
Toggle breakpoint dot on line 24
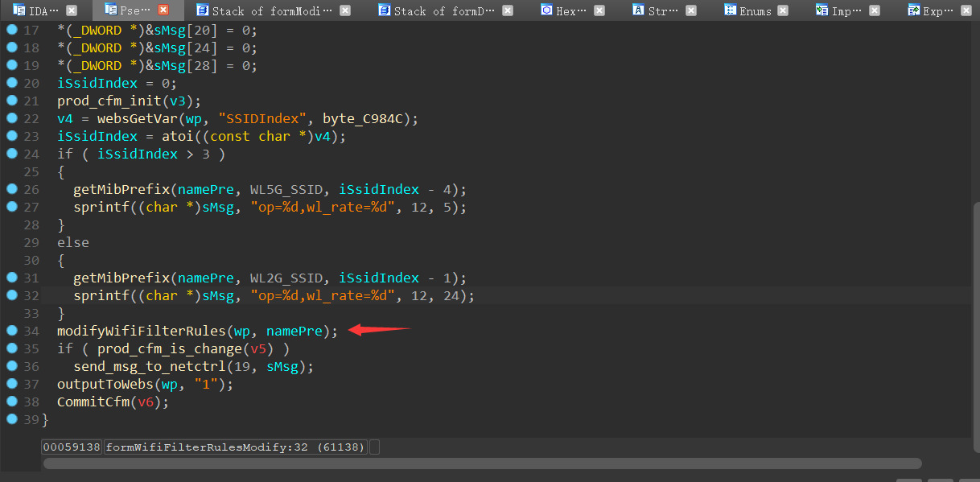tap(11, 153)
